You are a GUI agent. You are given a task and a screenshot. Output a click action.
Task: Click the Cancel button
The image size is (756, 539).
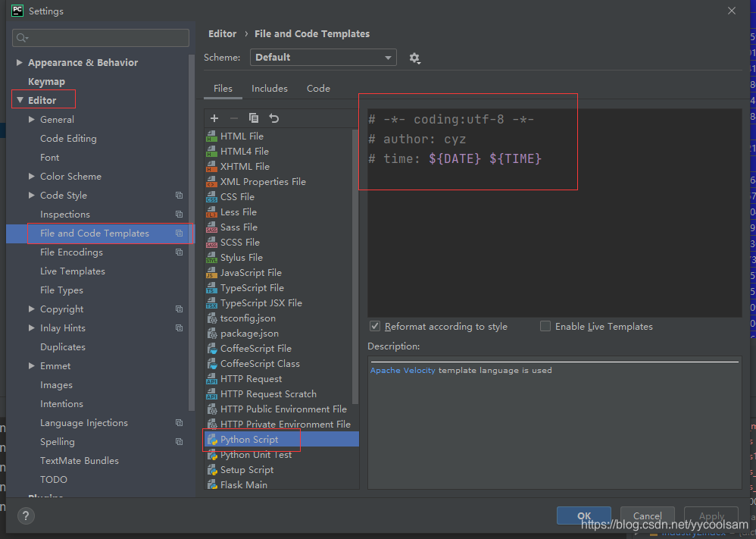pos(648,515)
